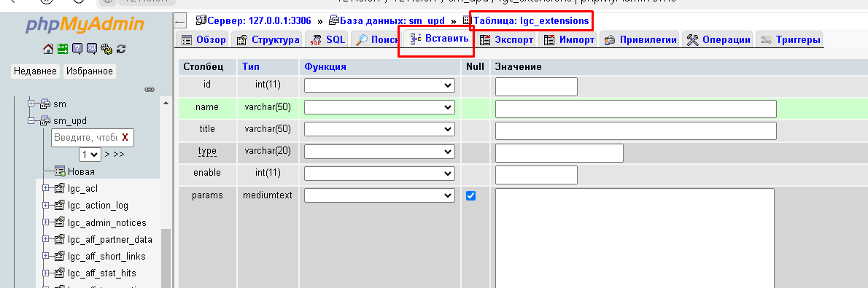Click the Тип column header link

coord(251,66)
